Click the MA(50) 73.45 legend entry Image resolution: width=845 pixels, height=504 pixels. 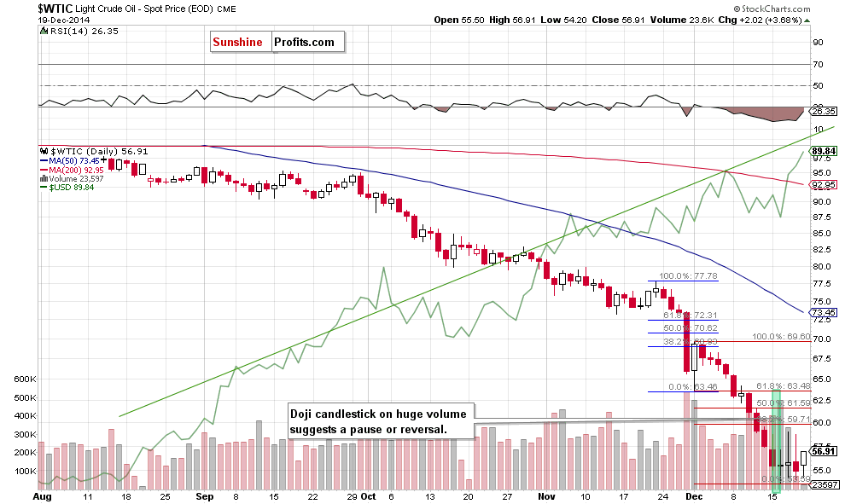69,160
